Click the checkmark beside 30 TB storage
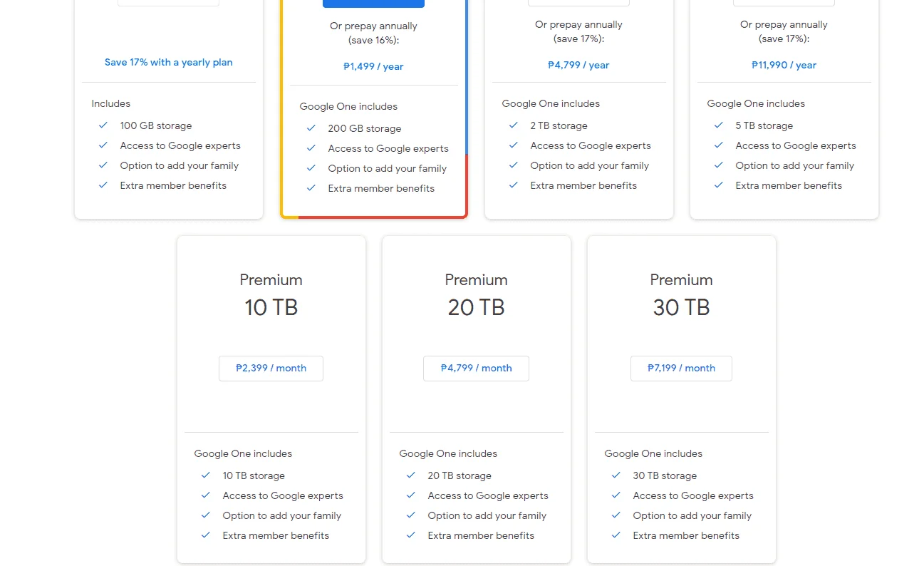924x566 pixels. point(616,475)
